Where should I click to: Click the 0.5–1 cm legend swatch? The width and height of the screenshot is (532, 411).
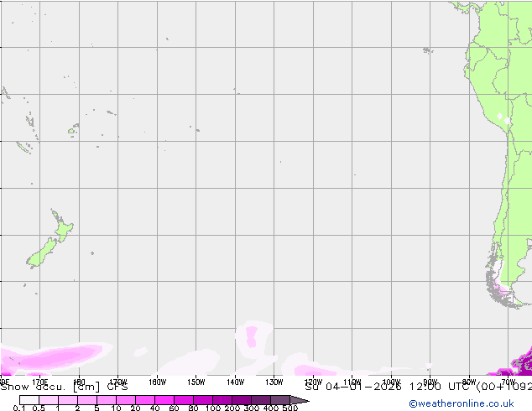click(x=49, y=400)
